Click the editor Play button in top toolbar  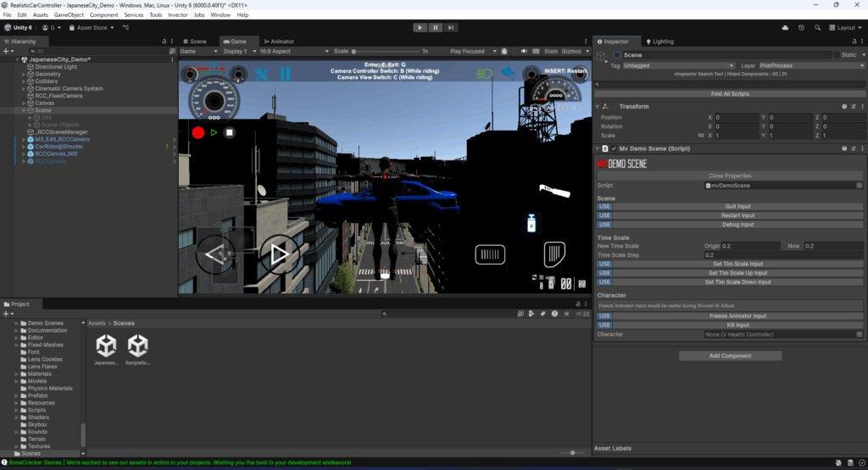point(420,27)
